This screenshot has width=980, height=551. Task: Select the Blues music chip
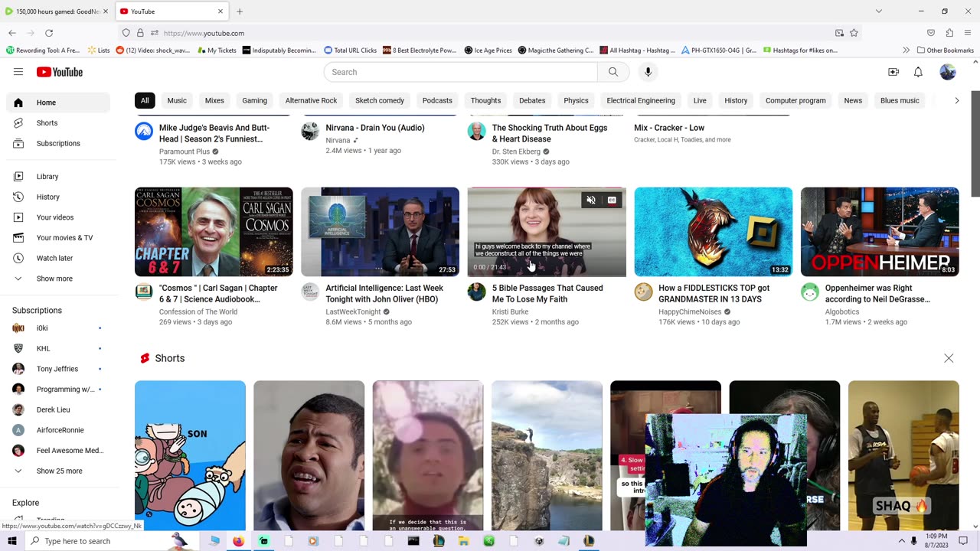(900, 100)
